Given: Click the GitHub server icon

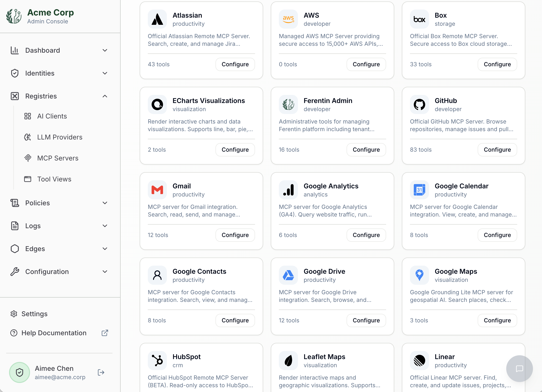Looking at the screenshot, I should 419,104.
